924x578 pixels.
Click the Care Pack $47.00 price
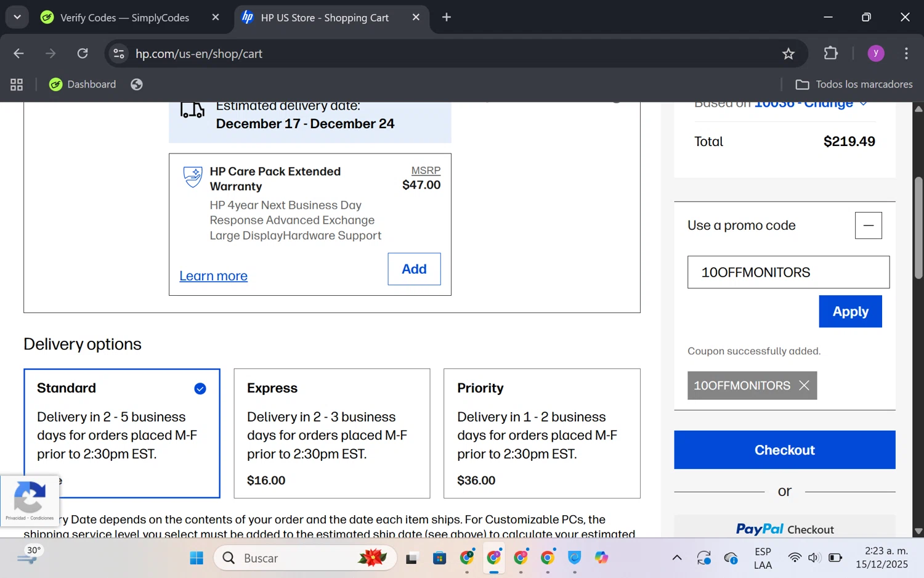coord(421,185)
